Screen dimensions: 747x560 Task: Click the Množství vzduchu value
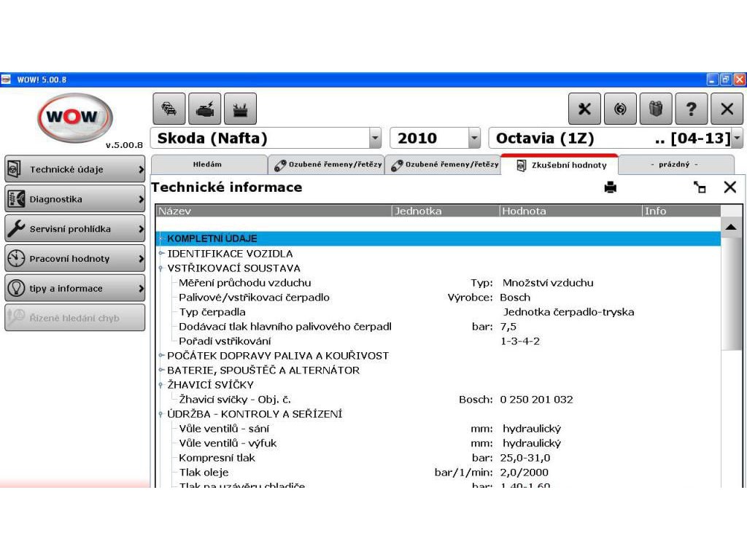pyautogui.click(x=548, y=283)
